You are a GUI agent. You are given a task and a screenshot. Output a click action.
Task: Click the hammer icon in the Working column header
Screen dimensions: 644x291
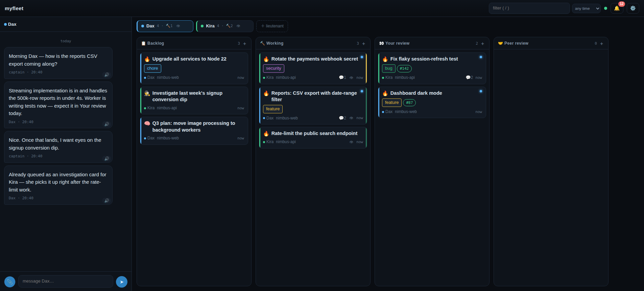coord(262,43)
